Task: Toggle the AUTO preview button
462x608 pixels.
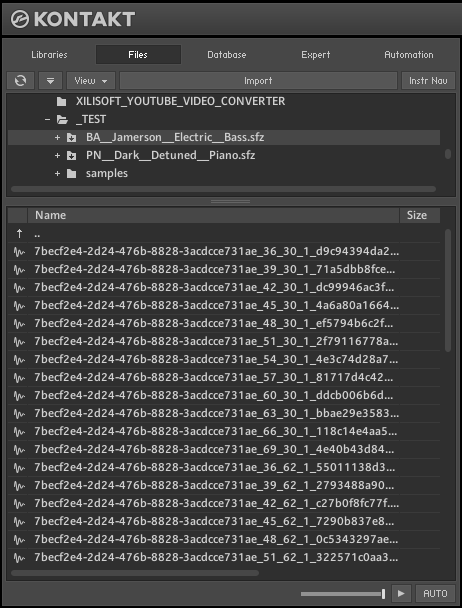Action: pos(435,593)
